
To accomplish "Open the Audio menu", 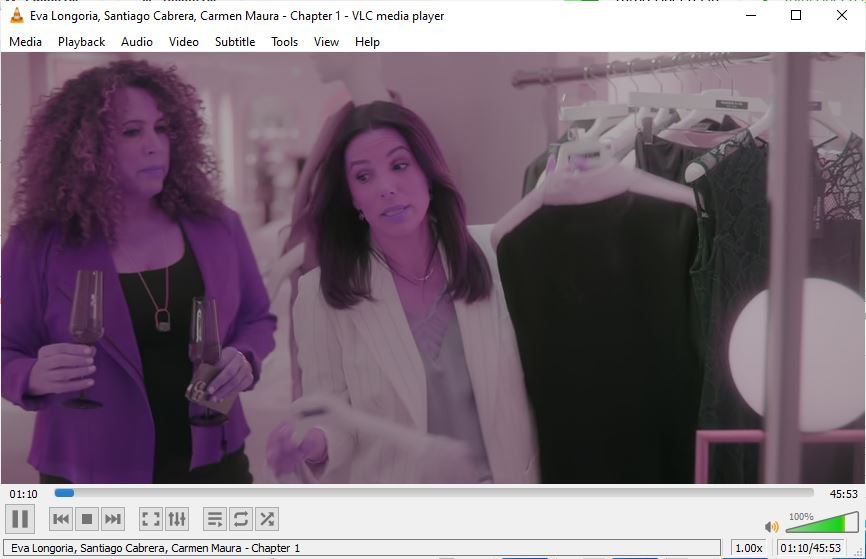I will point(136,42).
